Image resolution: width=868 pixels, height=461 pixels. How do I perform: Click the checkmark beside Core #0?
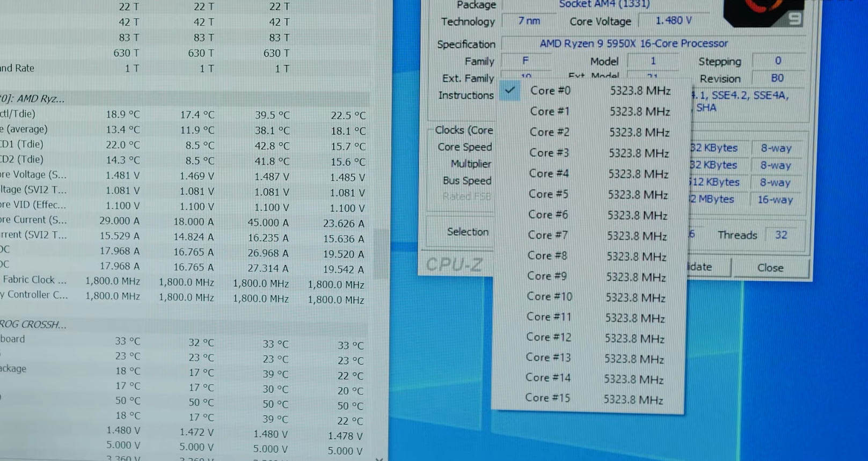pyautogui.click(x=510, y=91)
